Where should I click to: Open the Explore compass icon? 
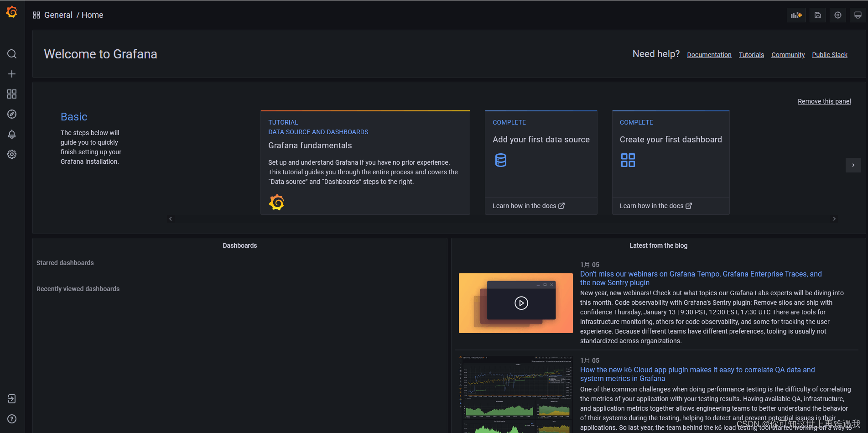[x=12, y=114]
